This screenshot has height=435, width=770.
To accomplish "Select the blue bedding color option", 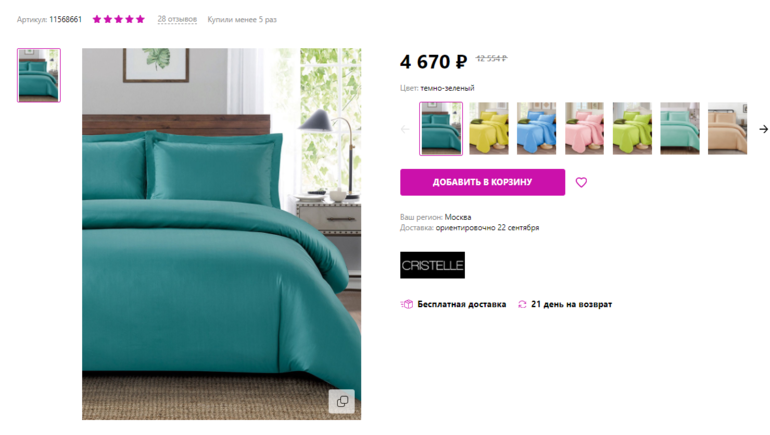I will pos(536,129).
